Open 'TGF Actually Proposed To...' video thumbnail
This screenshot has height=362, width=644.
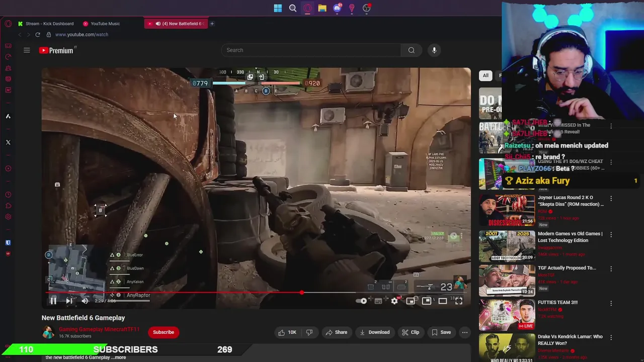507,280
